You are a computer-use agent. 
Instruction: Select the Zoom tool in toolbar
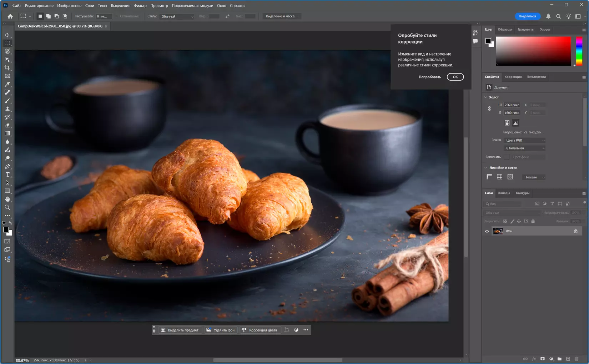point(7,207)
